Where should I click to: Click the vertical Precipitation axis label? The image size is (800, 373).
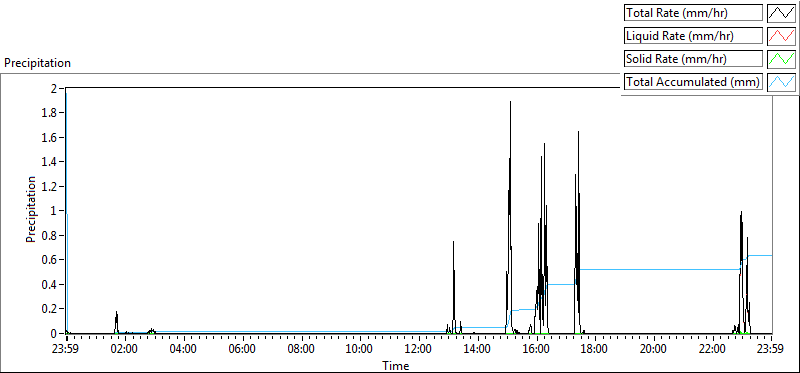pos(31,209)
